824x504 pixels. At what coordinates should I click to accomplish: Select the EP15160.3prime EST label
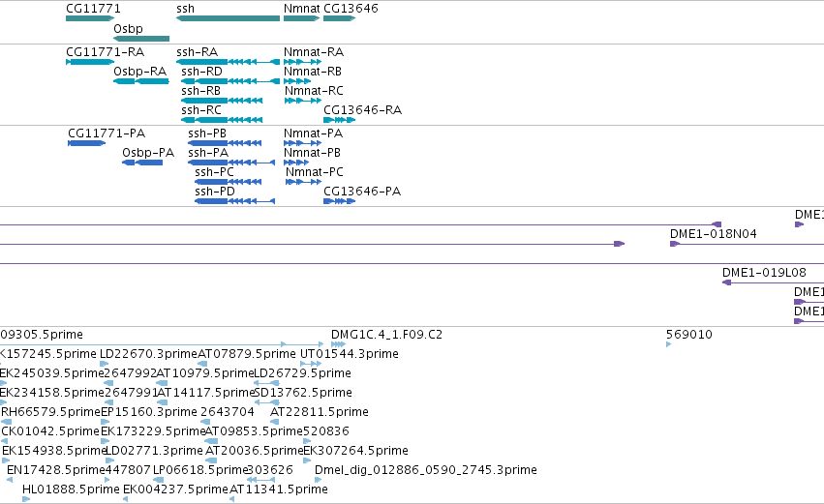pos(149,413)
